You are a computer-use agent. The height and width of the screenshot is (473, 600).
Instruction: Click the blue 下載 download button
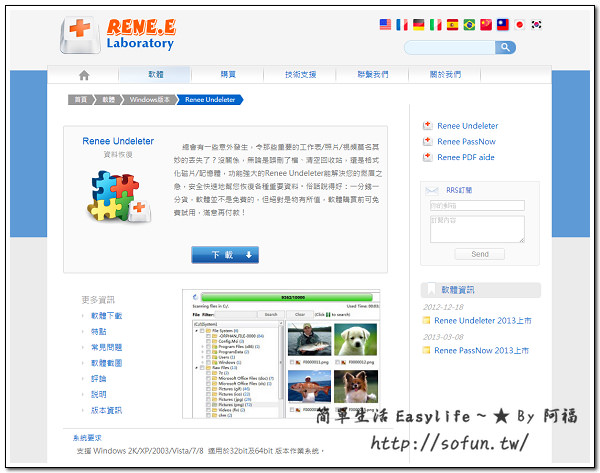(x=225, y=255)
